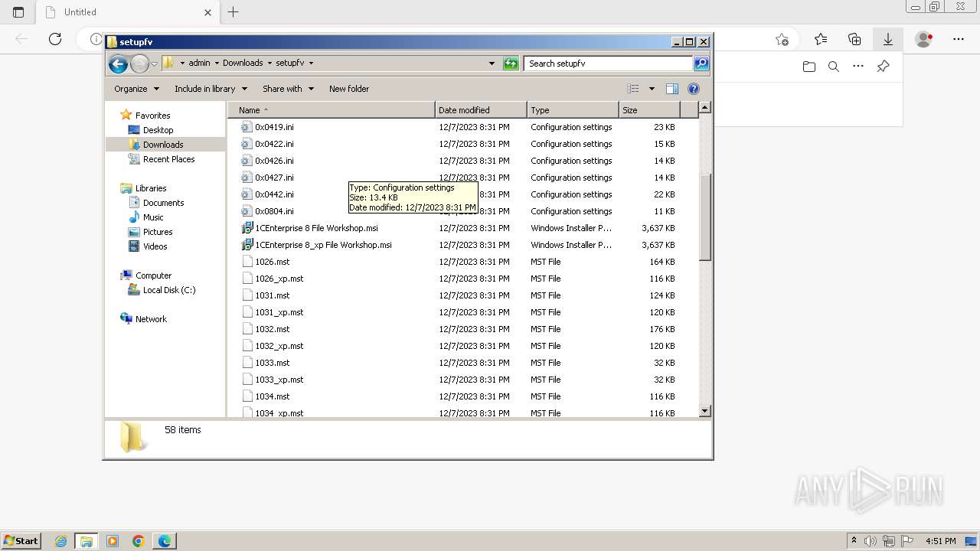This screenshot has height=551, width=980.
Task: Open the view options dropdown arrow
Action: (652, 89)
